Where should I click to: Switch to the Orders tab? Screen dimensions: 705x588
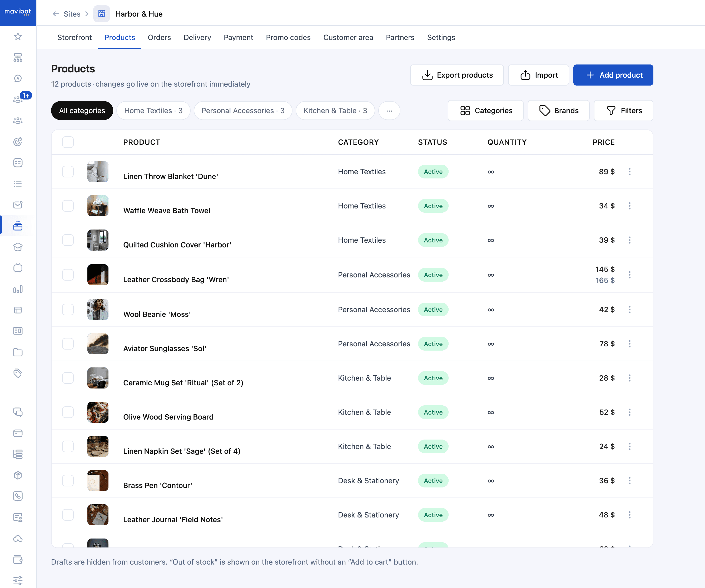pyautogui.click(x=159, y=37)
